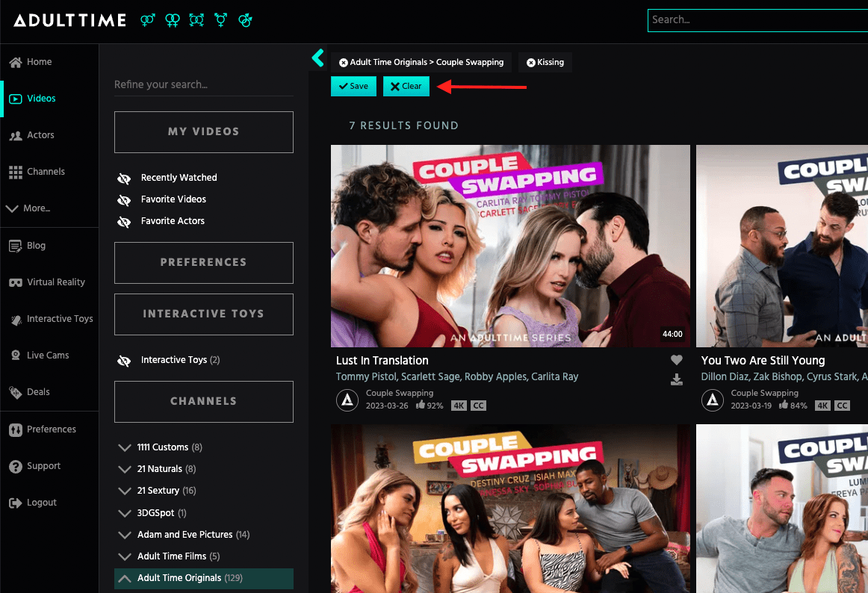Open the Videos section in sidebar
The image size is (868, 593).
click(33, 99)
